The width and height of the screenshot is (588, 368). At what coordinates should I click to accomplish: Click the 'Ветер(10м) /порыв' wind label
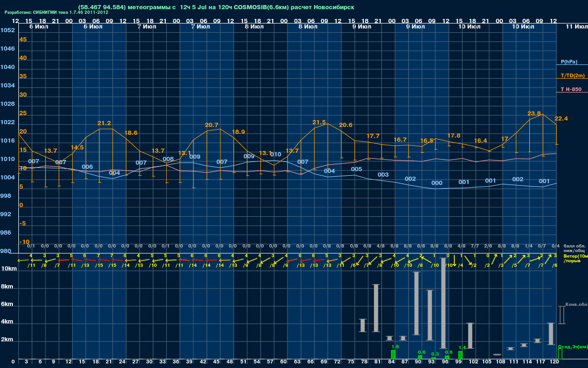tap(575, 258)
